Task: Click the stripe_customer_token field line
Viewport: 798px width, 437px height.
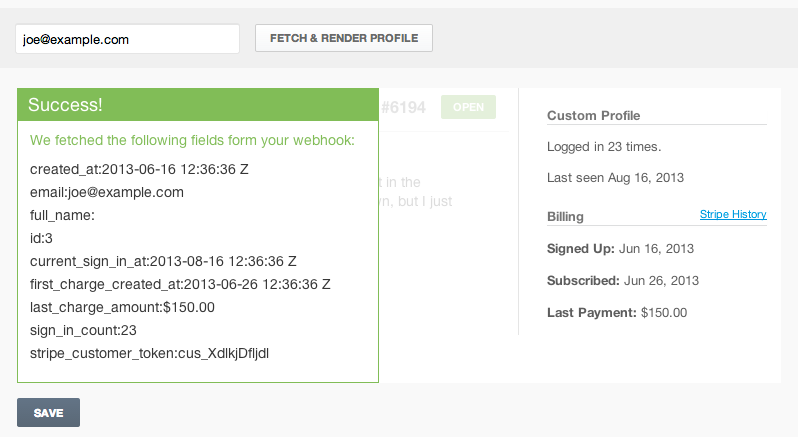Action: [149, 353]
